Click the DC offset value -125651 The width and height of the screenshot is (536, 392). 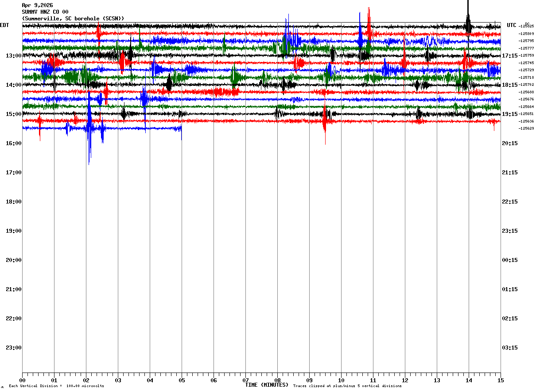526,114
